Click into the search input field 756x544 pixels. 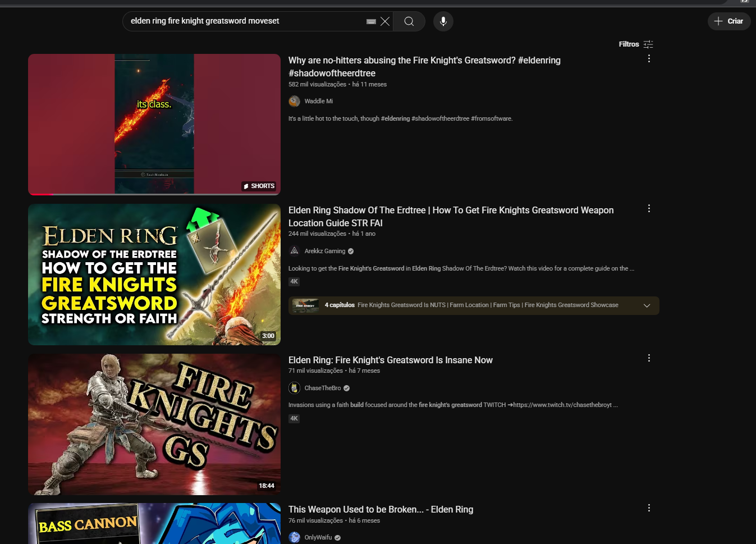click(246, 21)
